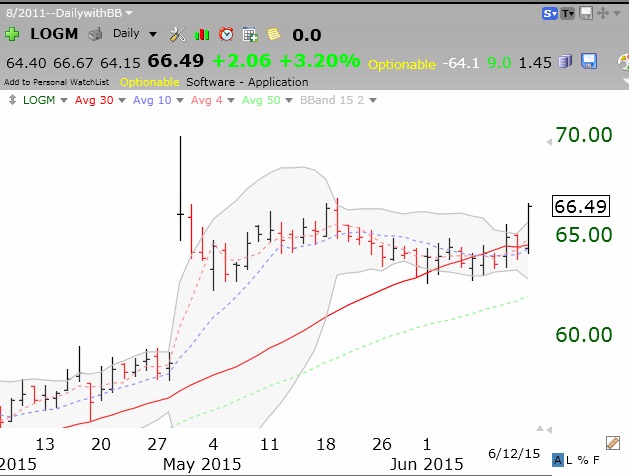629x476 pixels.
Task: Click the blue floppy disk save icon
Action: click(589, 61)
